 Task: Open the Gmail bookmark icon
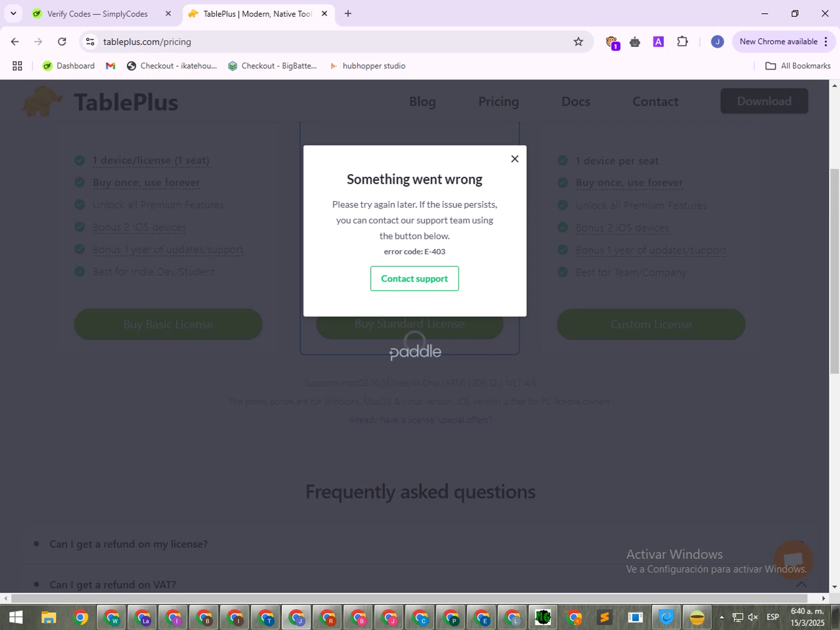click(x=110, y=66)
